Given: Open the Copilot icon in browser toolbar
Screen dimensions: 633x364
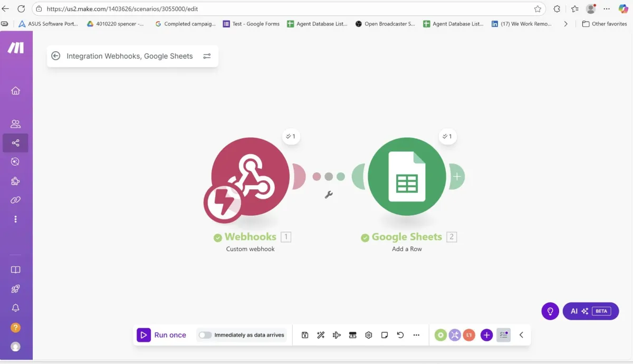Looking at the screenshot, I should click(x=624, y=9).
